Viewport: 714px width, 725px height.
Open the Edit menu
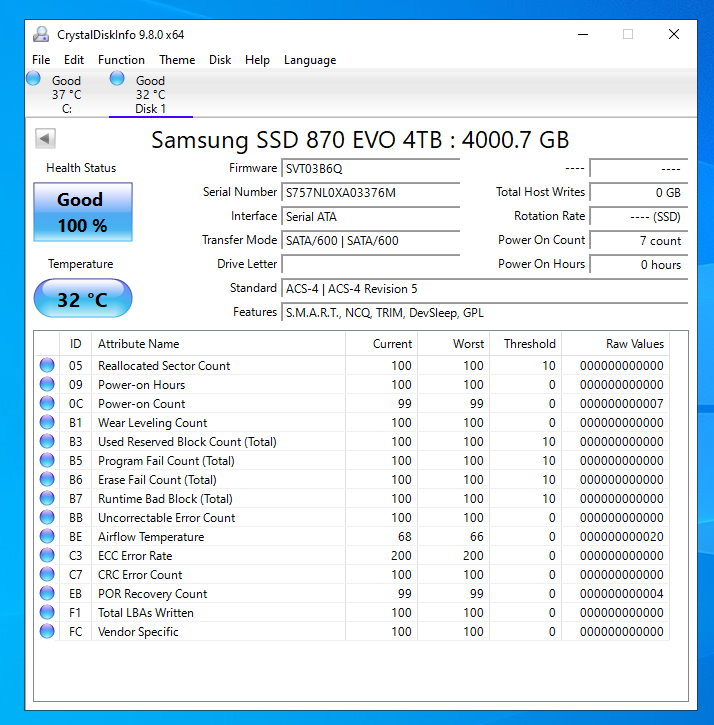pyautogui.click(x=74, y=60)
